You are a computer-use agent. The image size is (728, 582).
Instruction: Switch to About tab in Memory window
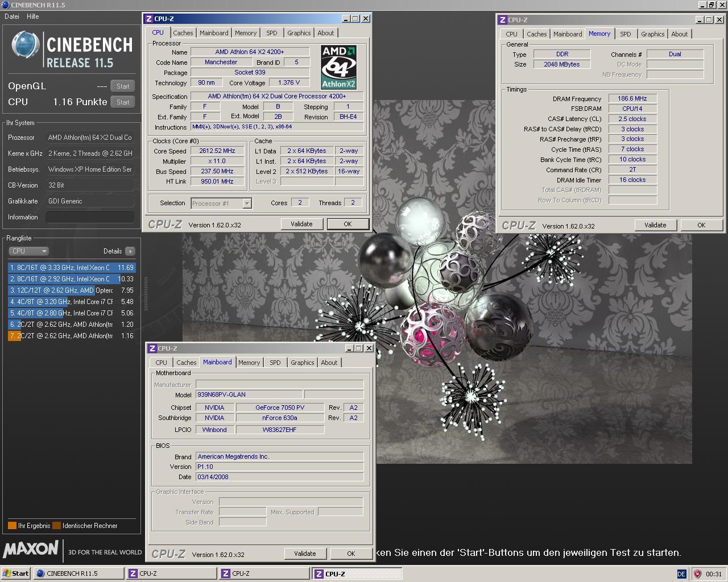tap(680, 34)
